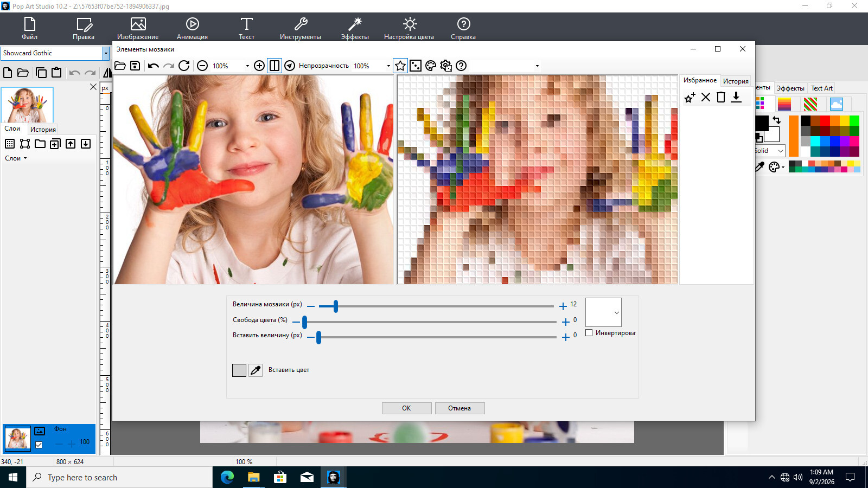Confirm with the OK button
Screen dimensions: 868x488
[x=406, y=408]
